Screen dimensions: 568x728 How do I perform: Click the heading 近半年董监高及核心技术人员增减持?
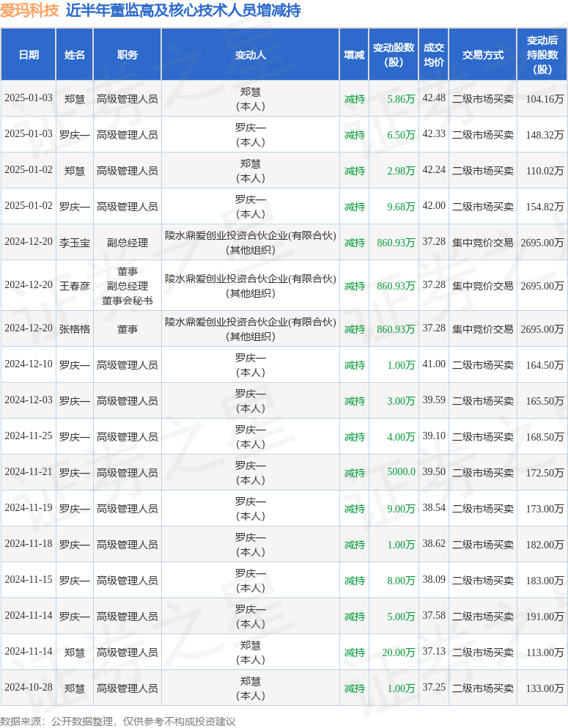coord(182,10)
